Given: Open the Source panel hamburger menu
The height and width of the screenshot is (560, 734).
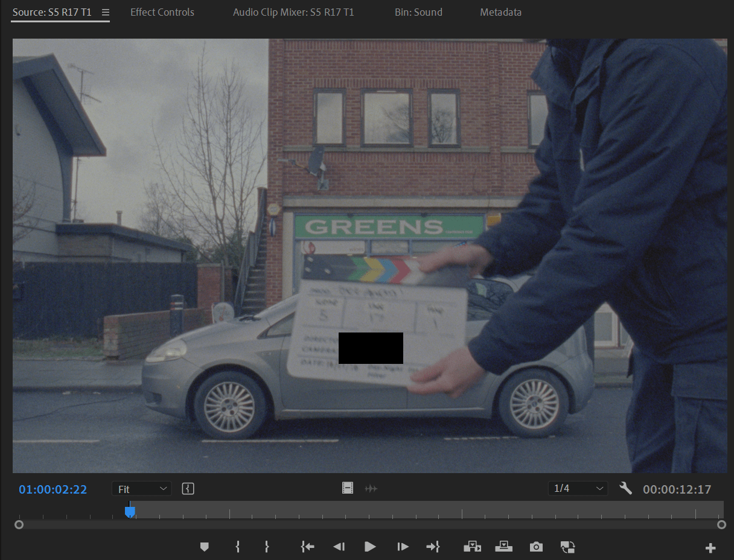Looking at the screenshot, I should pos(106,12).
